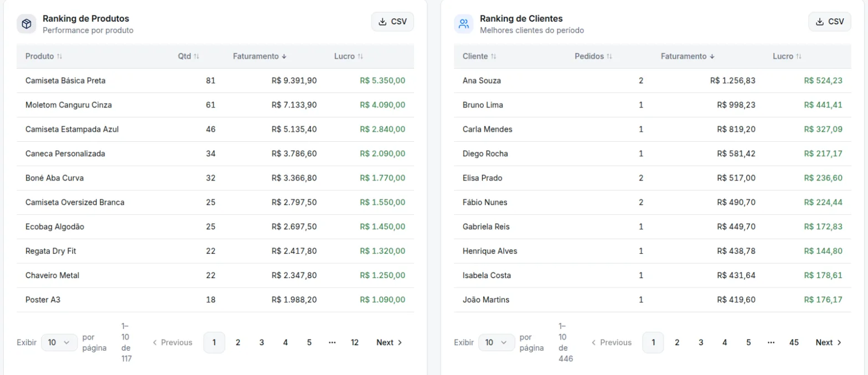Click the users icon beside Ranking de Clientes
Screen dimensions: 868x375
point(464,24)
